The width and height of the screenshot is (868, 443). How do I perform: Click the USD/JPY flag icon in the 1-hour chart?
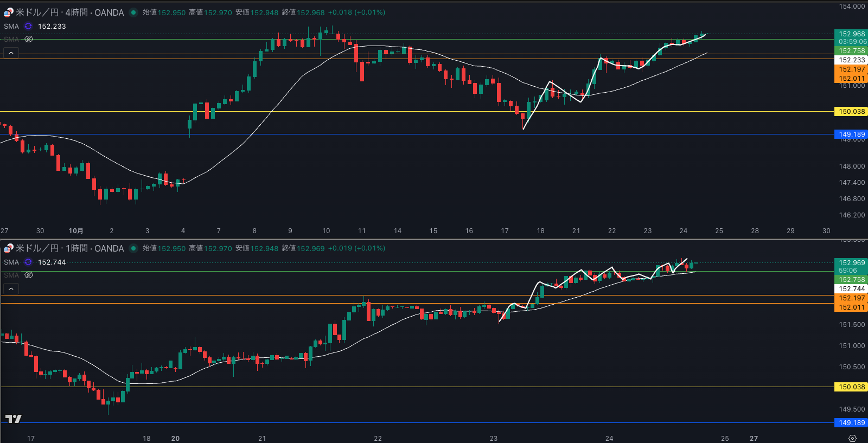(x=8, y=248)
